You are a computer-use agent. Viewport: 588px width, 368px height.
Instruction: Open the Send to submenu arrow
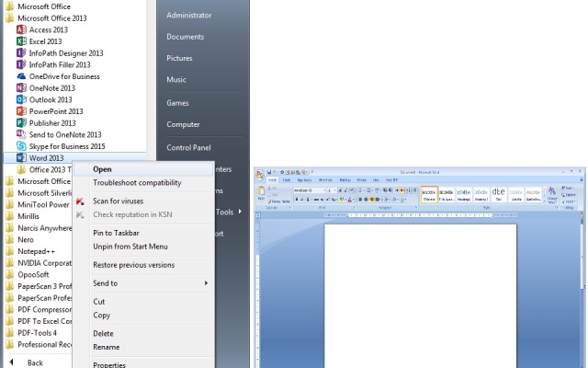(206, 283)
